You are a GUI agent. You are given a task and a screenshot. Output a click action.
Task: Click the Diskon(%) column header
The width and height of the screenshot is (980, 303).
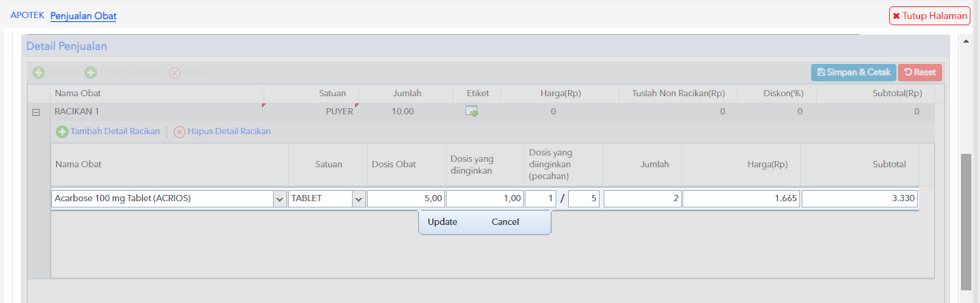[776, 93]
